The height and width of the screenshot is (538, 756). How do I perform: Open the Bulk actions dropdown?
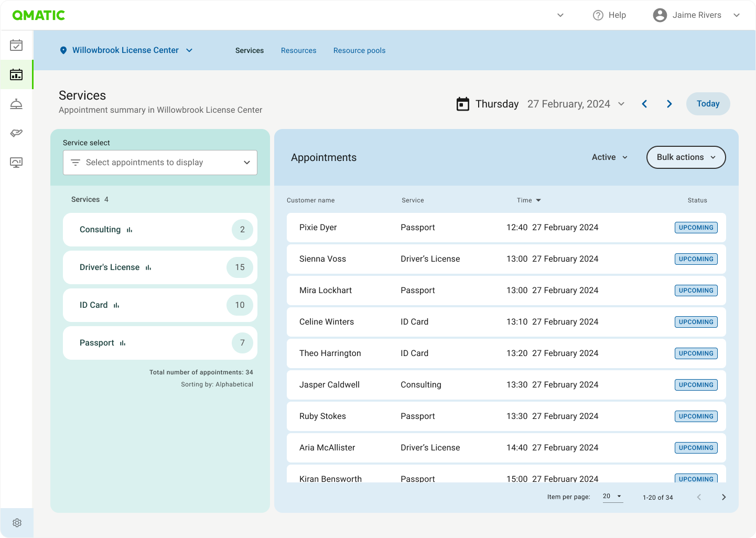point(686,157)
